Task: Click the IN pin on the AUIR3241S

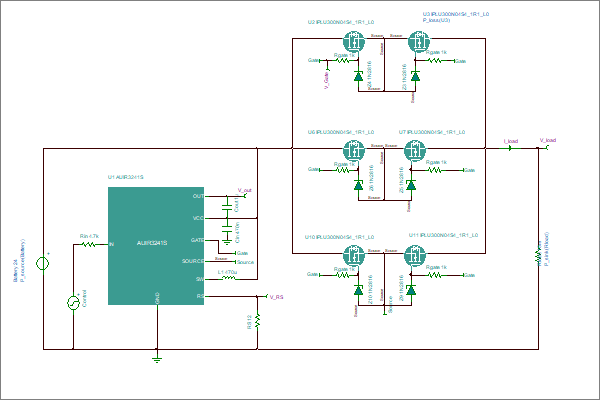Action: coord(111,244)
